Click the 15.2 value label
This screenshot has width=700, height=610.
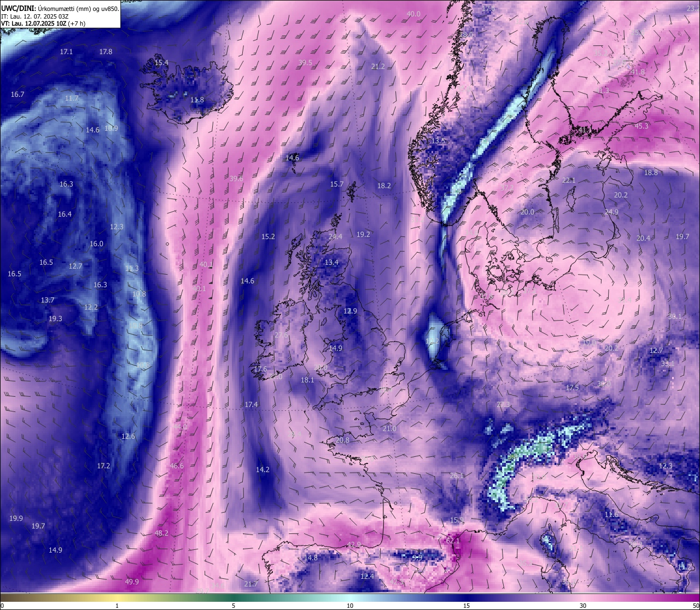pyautogui.click(x=268, y=236)
